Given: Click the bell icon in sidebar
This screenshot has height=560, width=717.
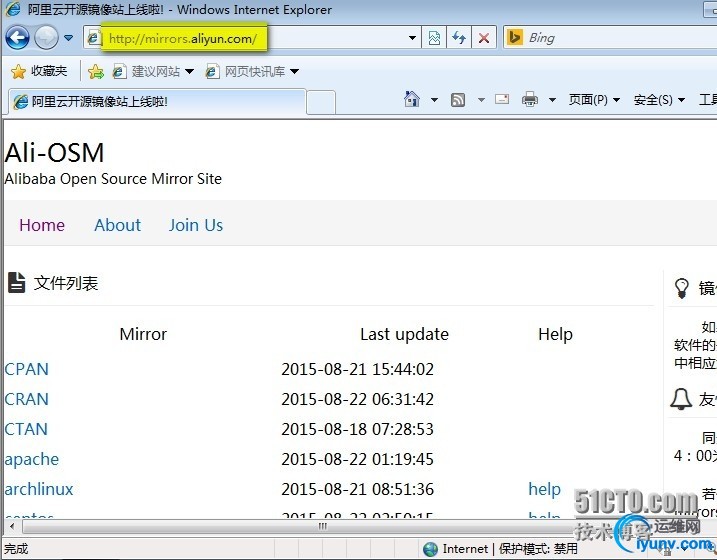Looking at the screenshot, I should pyautogui.click(x=681, y=399).
